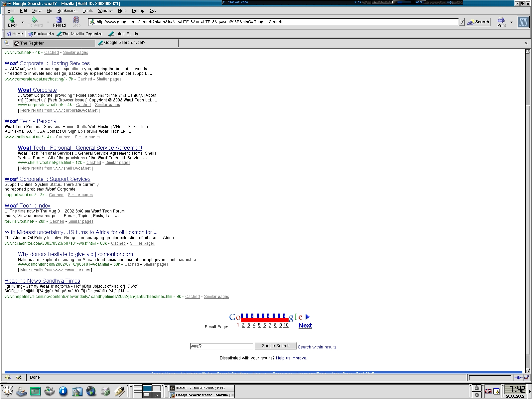Viewport: 532px width, 399px height.
Task: Go to result page 5
Action: (x=259, y=325)
